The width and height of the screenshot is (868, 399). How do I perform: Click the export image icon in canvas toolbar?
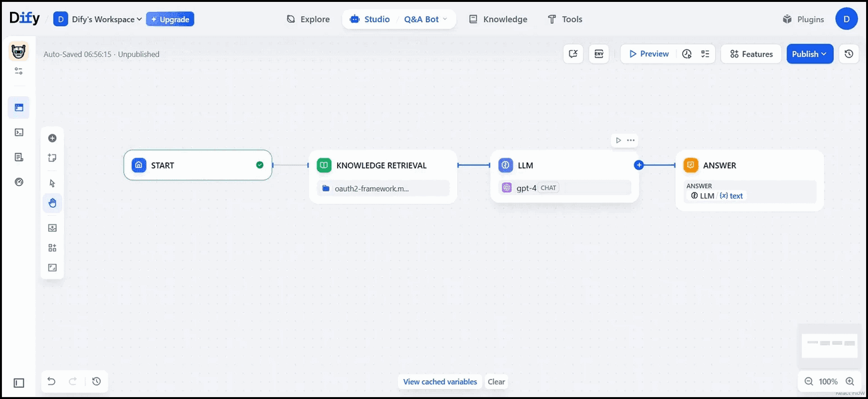coord(52,228)
